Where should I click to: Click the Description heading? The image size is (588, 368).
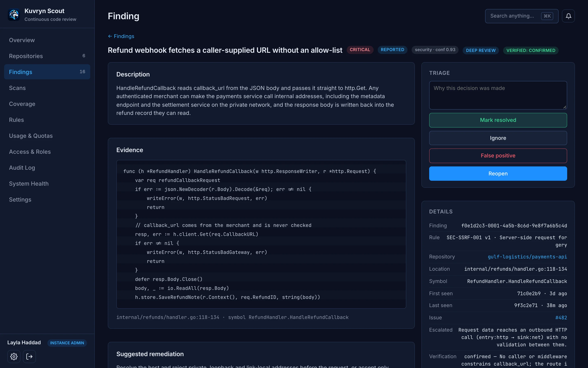(133, 74)
